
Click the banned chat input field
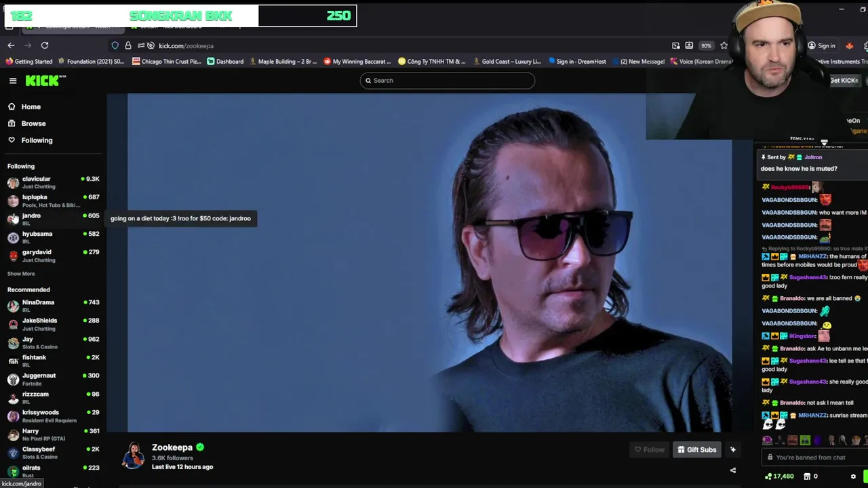click(x=814, y=457)
